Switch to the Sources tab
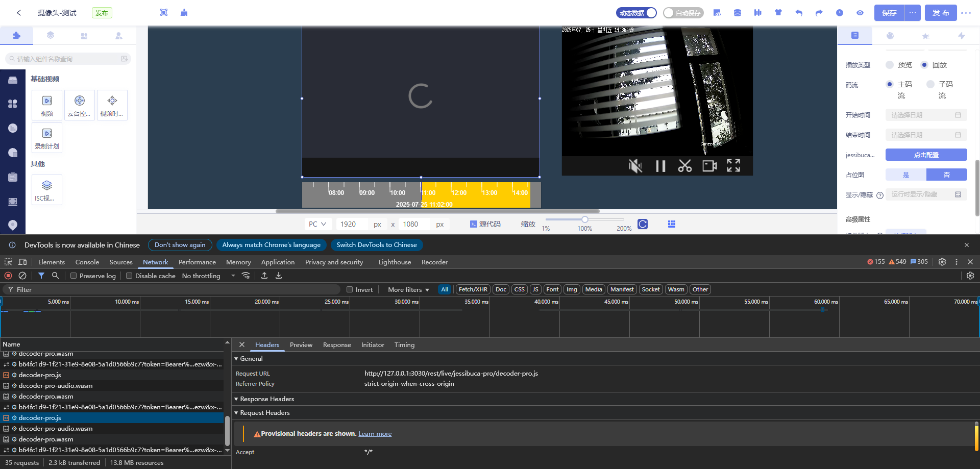 point(121,262)
